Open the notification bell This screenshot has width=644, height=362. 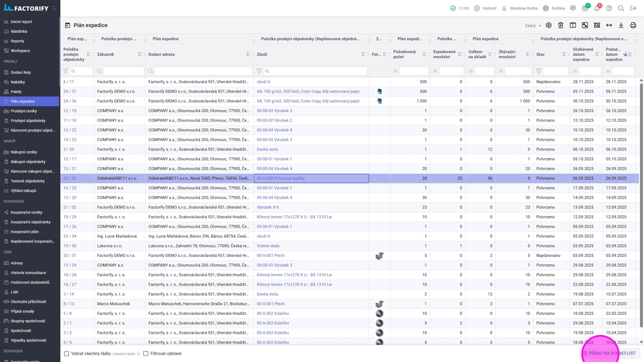click(597, 9)
